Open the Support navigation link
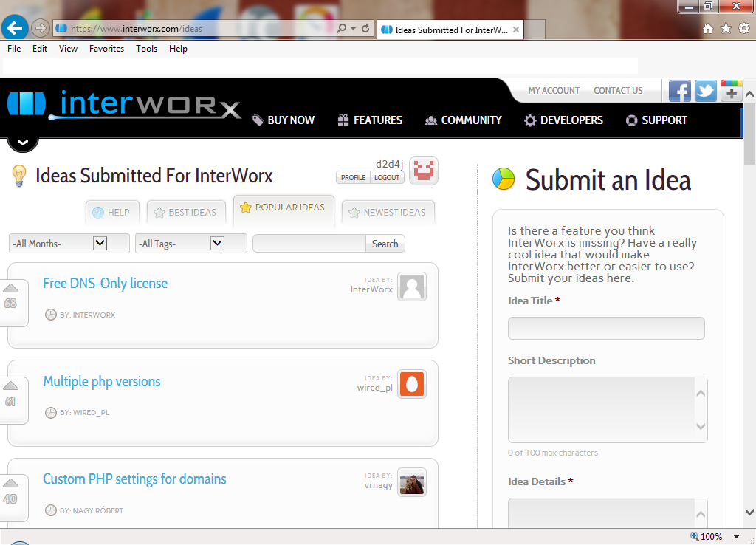Viewport: 756px width, 545px height. click(x=656, y=120)
